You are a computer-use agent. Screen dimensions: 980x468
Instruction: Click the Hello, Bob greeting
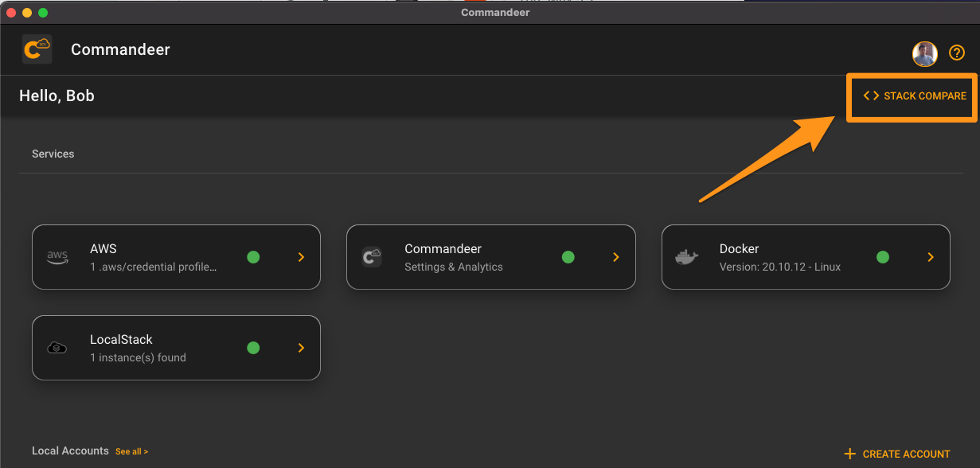pyautogui.click(x=57, y=96)
